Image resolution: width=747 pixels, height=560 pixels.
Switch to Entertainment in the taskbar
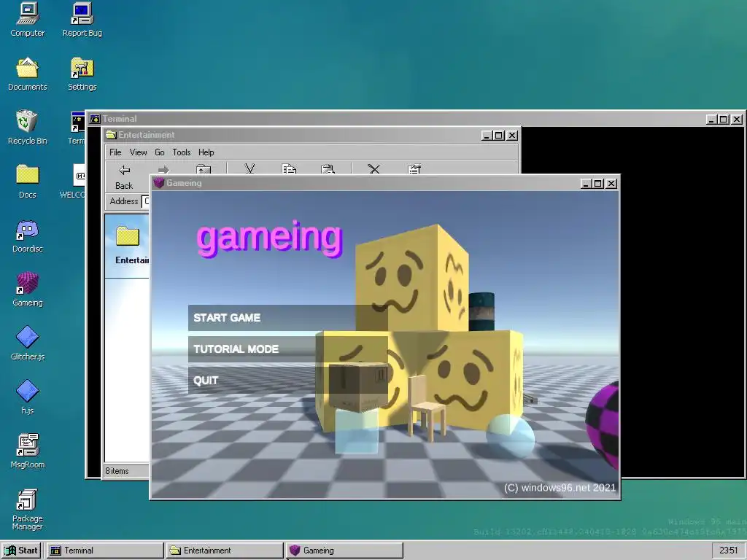(225, 551)
